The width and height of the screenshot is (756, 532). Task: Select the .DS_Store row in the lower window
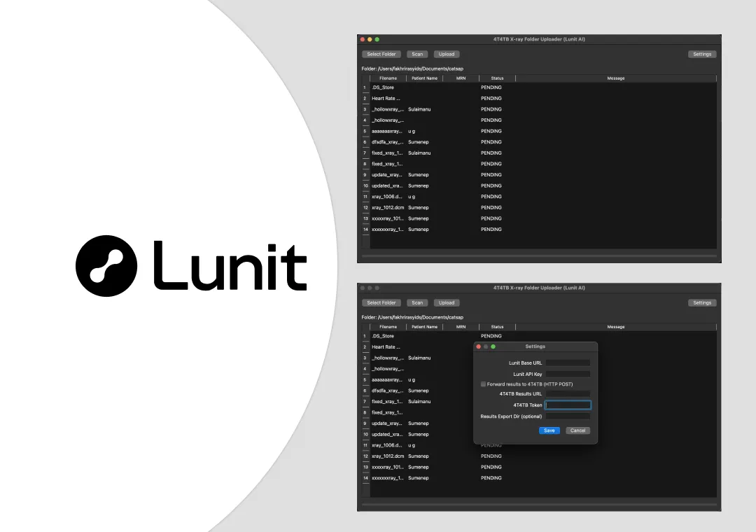pyautogui.click(x=539, y=336)
